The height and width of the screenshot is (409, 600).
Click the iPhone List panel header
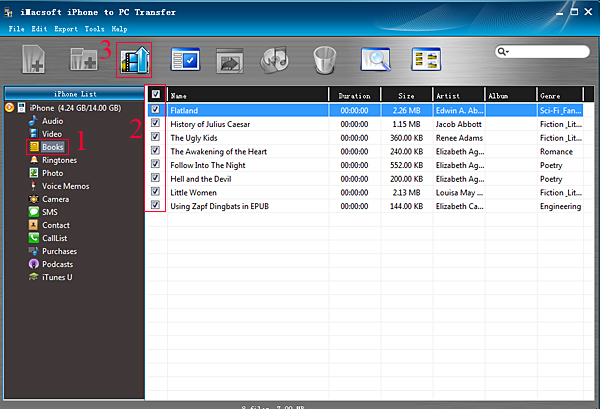tap(75, 94)
